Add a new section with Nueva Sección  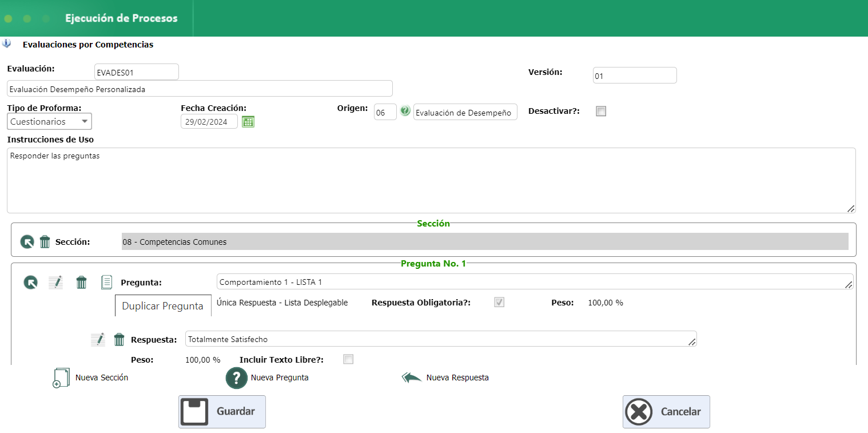[x=90, y=378]
